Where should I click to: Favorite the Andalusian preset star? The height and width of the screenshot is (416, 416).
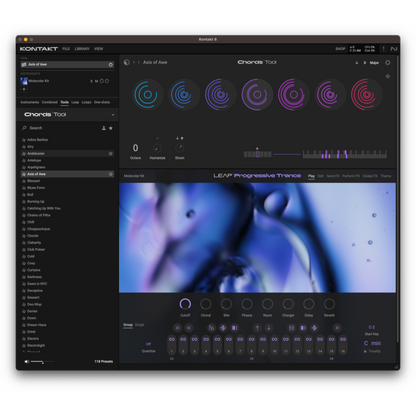coord(111,153)
